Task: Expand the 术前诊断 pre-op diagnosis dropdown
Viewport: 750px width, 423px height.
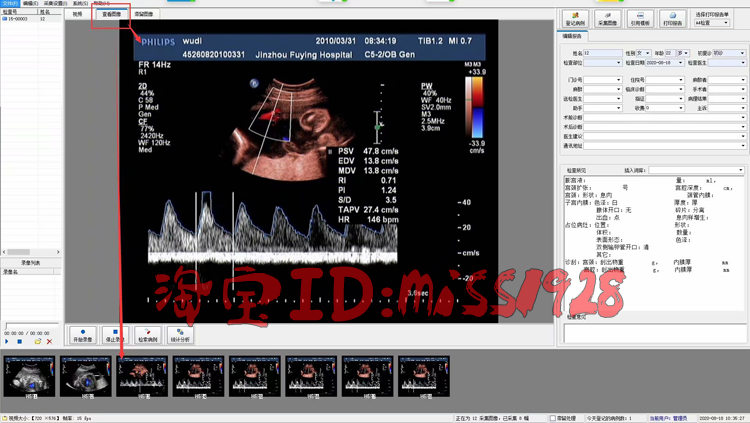Action: (743, 117)
